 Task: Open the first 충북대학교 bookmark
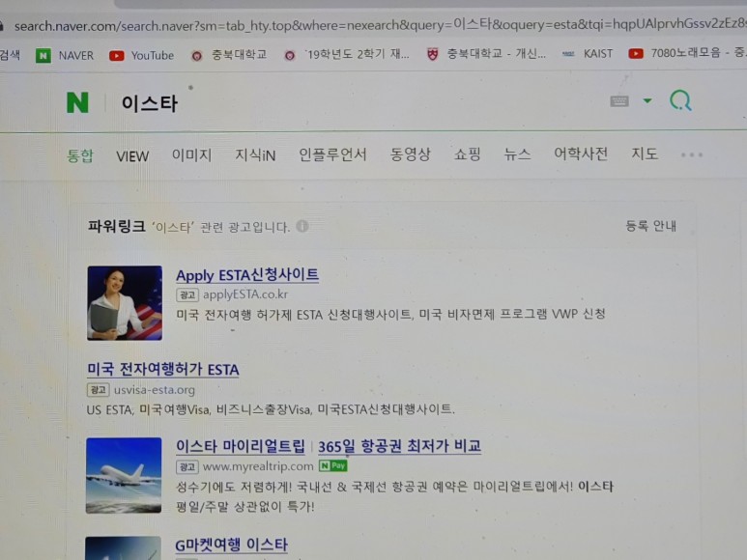(229, 55)
